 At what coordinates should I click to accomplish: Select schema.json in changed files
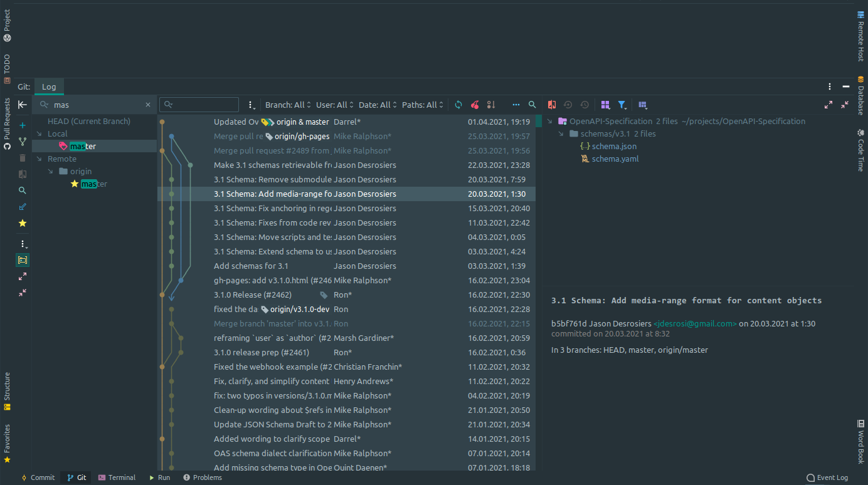[x=614, y=146]
